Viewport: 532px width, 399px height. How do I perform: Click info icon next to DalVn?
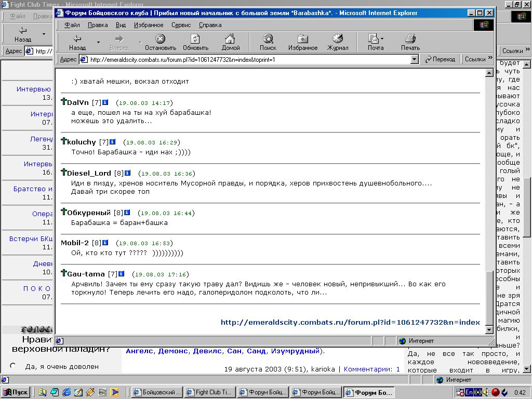click(105, 102)
